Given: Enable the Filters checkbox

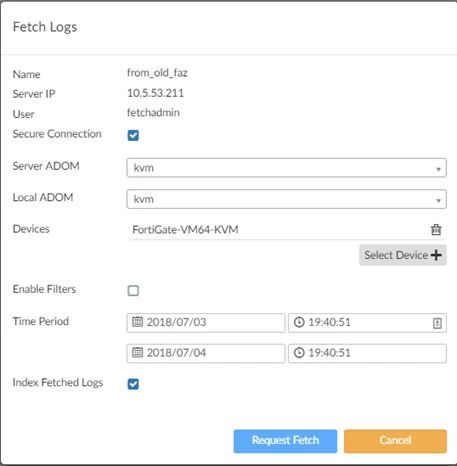Looking at the screenshot, I should point(133,291).
